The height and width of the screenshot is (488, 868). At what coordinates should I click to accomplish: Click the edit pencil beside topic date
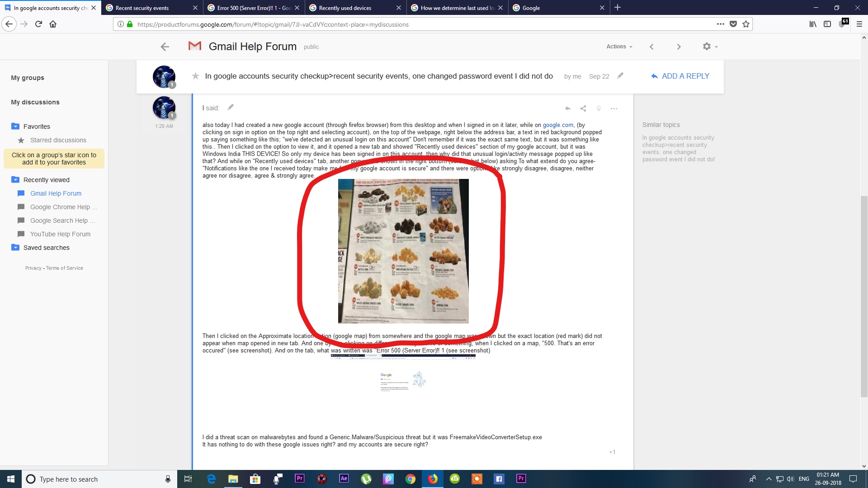(x=620, y=76)
